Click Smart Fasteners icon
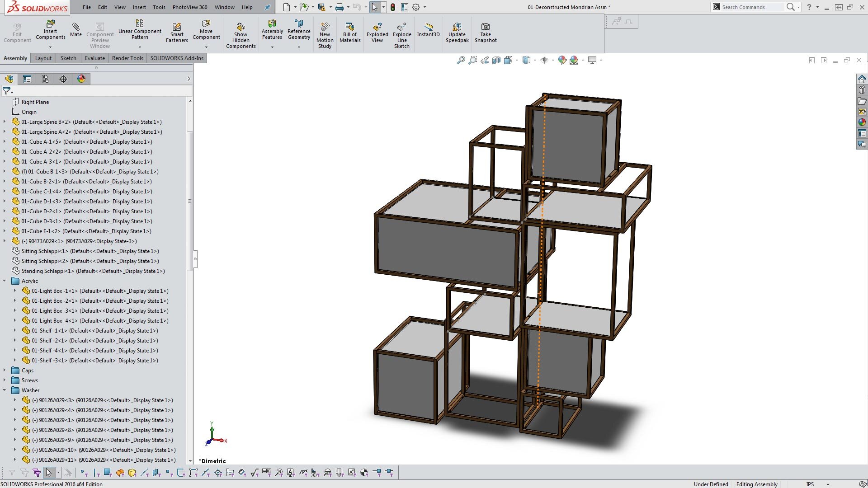 click(177, 33)
